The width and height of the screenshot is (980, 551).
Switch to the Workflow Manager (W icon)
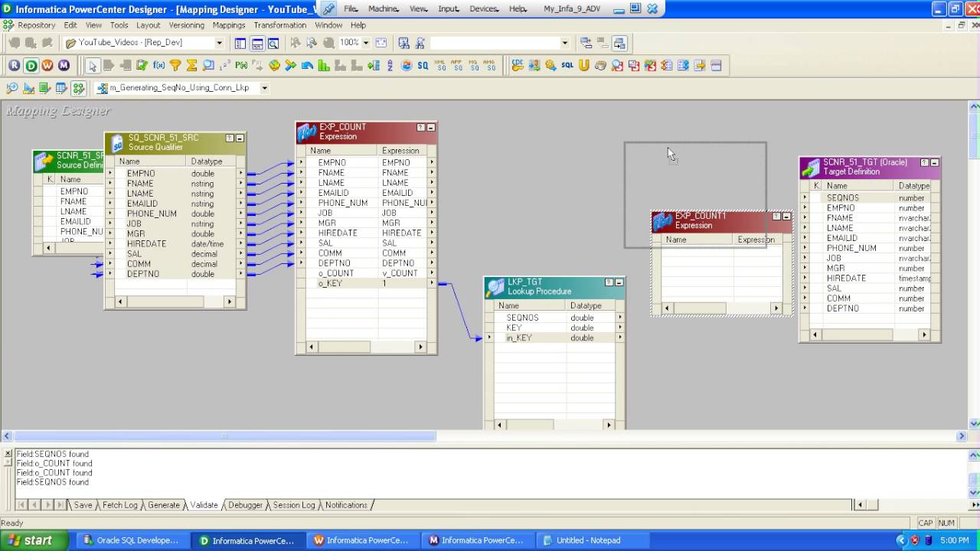tap(47, 66)
